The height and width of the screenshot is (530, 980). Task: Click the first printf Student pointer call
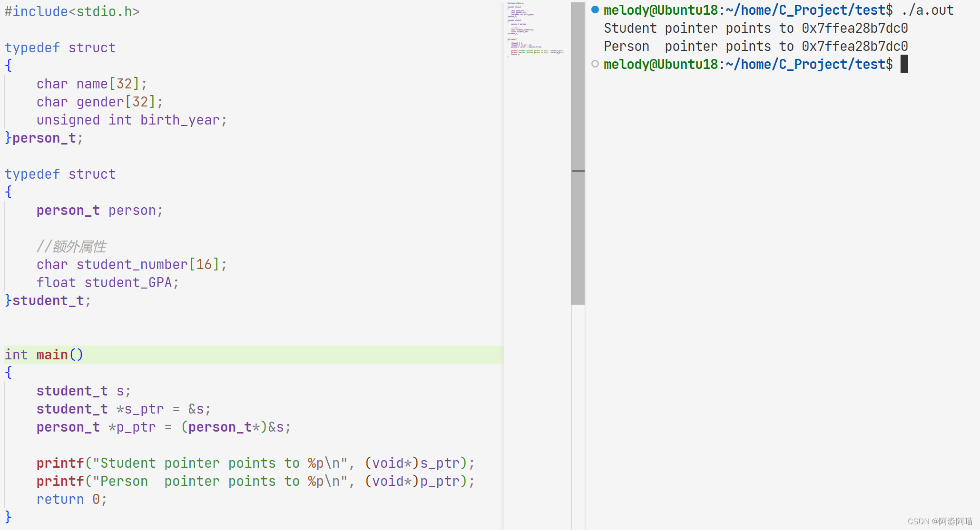click(255, 463)
